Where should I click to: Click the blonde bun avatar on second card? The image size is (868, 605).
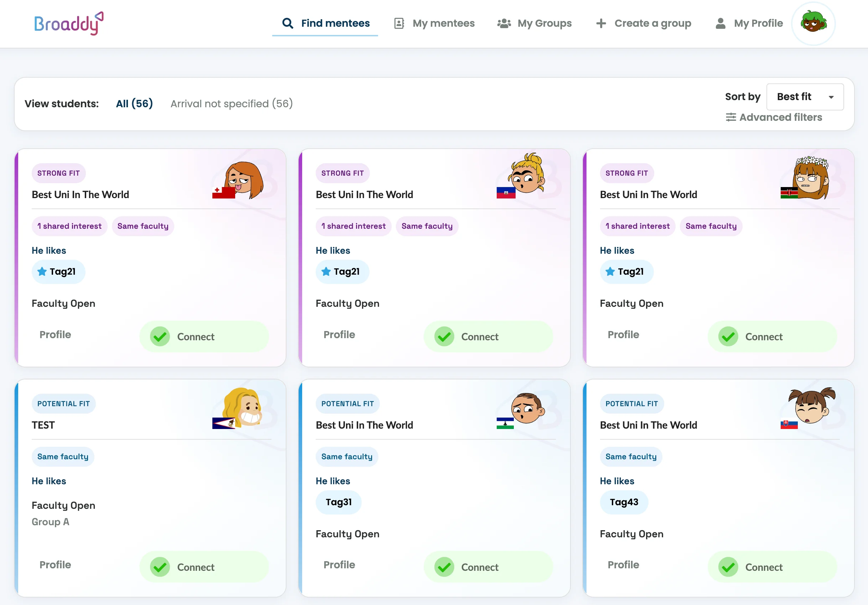click(x=527, y=173)
